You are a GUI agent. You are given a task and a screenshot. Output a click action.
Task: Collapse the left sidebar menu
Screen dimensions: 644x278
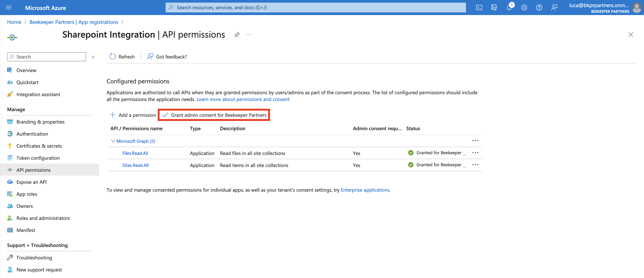point(93,57)
